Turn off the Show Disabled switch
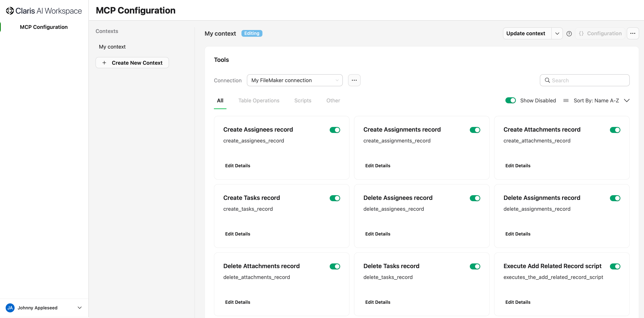 (x=511, y=100)
